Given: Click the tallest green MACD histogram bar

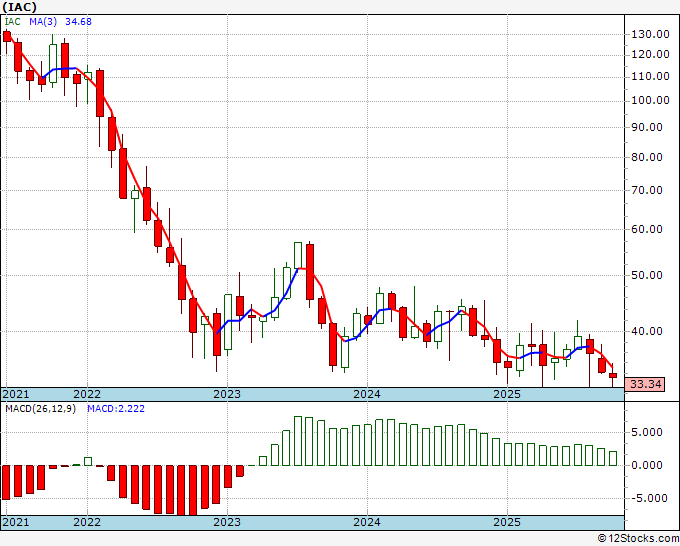Looking at the screenshot, I should pos(298,441).
